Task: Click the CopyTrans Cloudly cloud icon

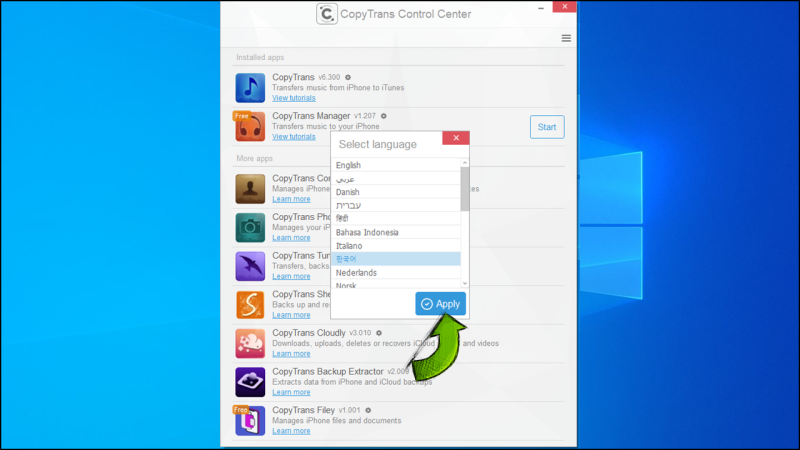Action: click(x=250, y=343)
